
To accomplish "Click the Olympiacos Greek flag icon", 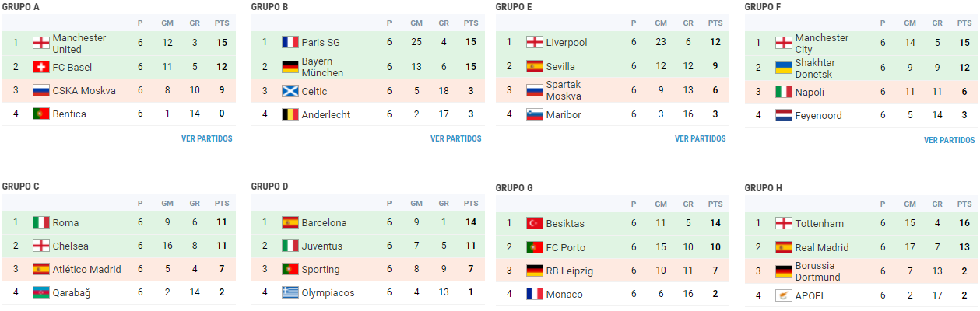I will (x=290, y=293).
